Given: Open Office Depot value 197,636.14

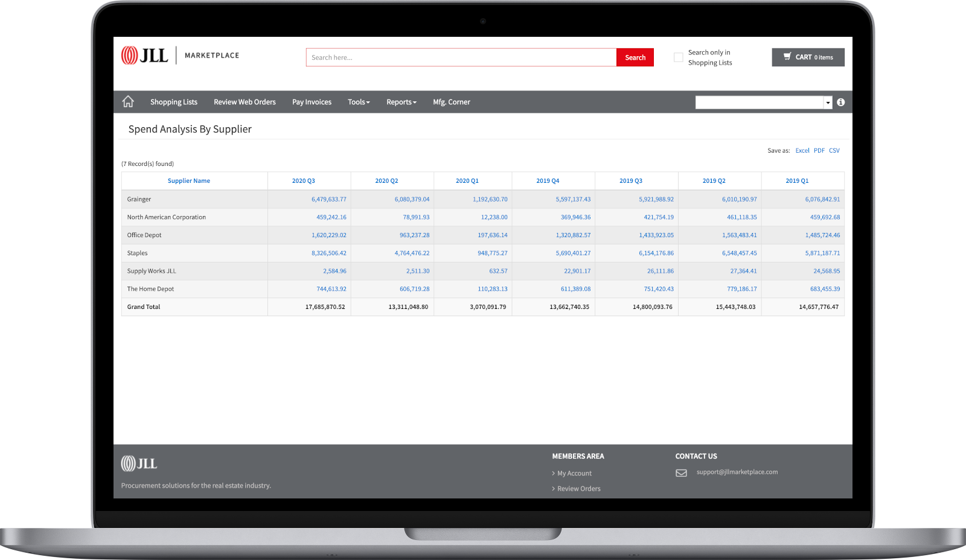Looking at the screenshot, I should tap(493, 235).
